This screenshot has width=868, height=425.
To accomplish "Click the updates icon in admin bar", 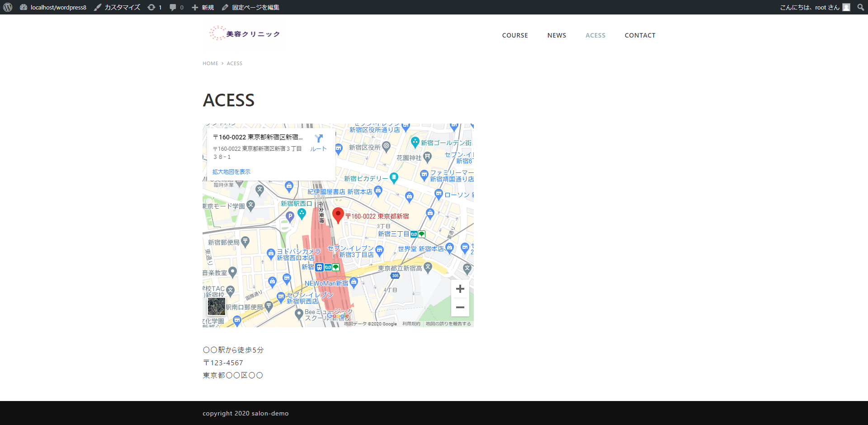I will (x=154, y=7).
